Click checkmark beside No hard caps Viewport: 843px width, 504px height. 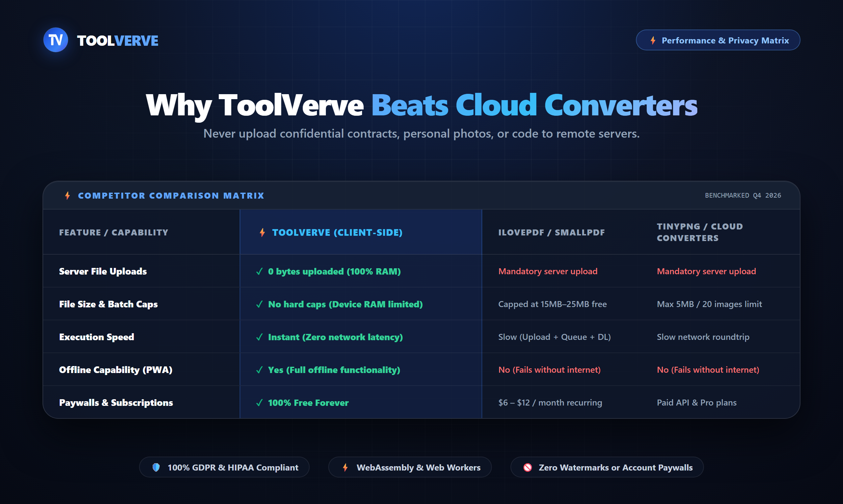259,304
